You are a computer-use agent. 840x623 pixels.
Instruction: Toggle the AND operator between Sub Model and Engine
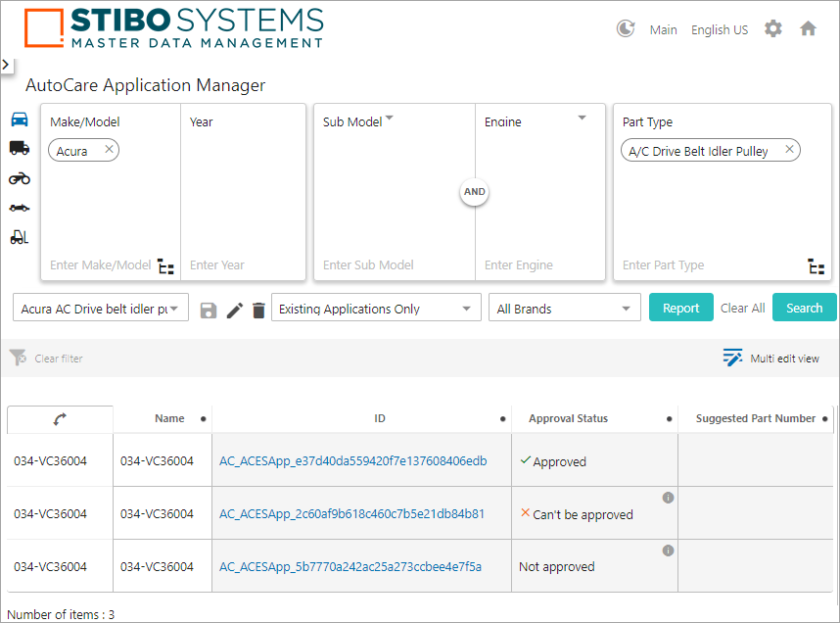point(474,192)
